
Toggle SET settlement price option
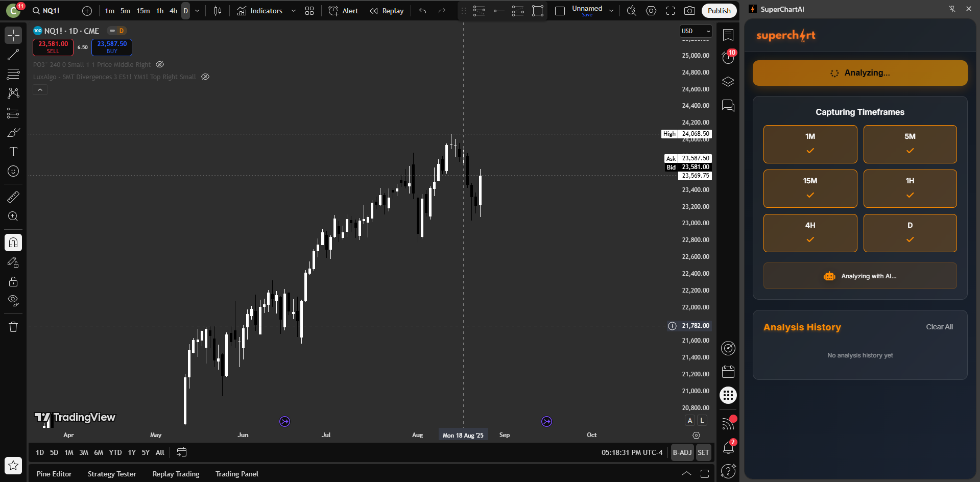(x=703, y=452)
